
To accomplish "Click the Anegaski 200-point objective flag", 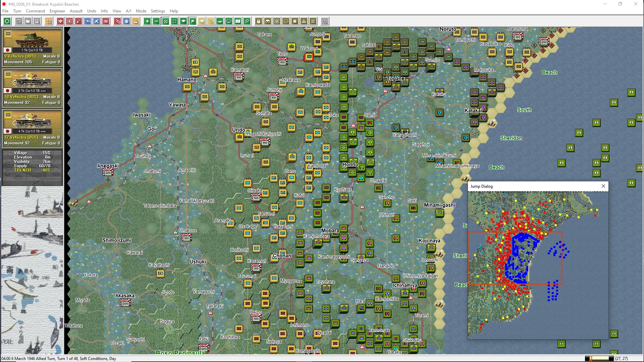I will tap(108, 173).
